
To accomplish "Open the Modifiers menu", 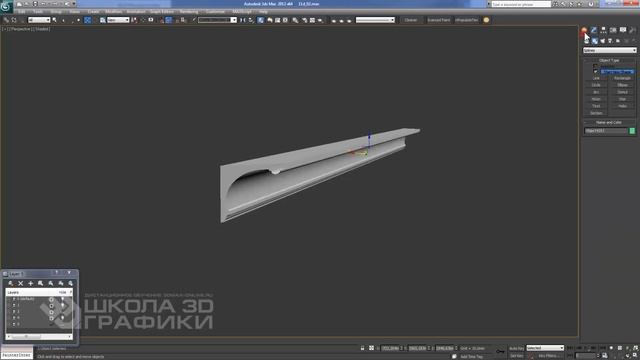I will (113, 12).
